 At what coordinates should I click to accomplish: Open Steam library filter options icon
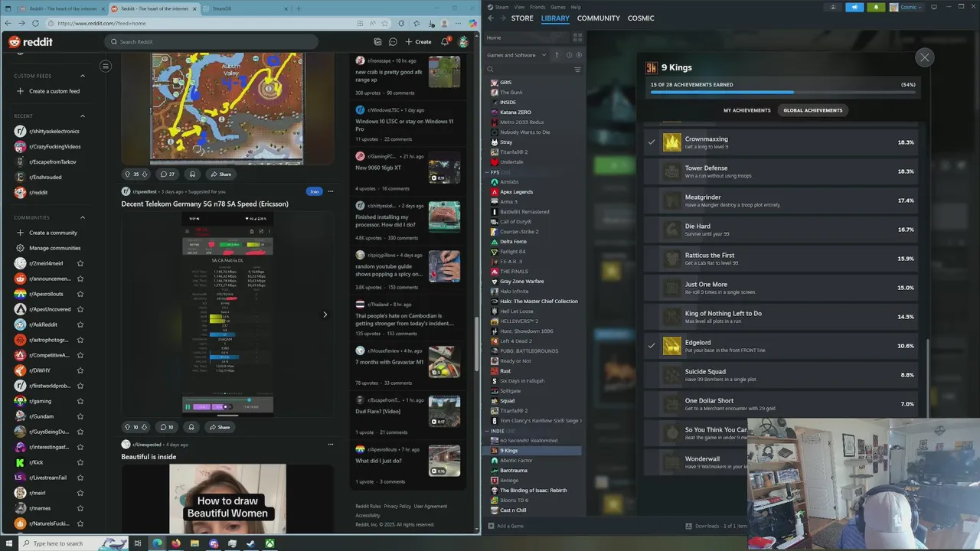coord(577,70)
